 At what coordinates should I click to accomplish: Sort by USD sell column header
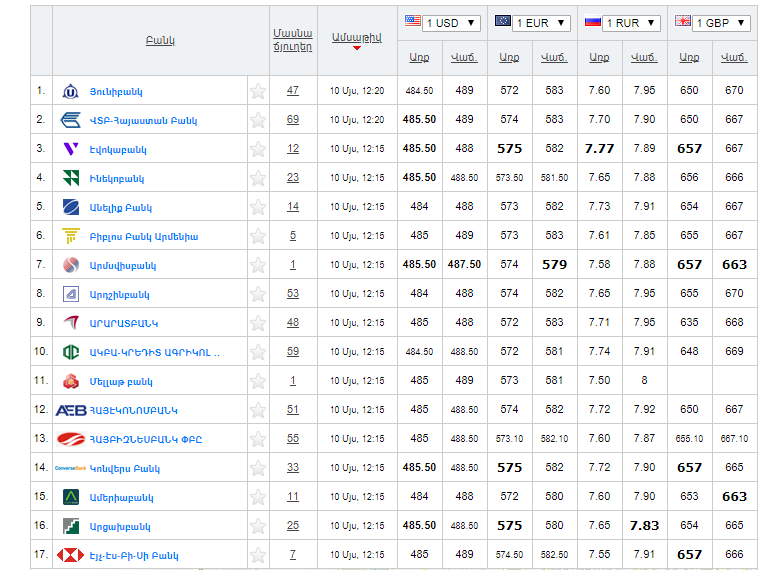464,57
